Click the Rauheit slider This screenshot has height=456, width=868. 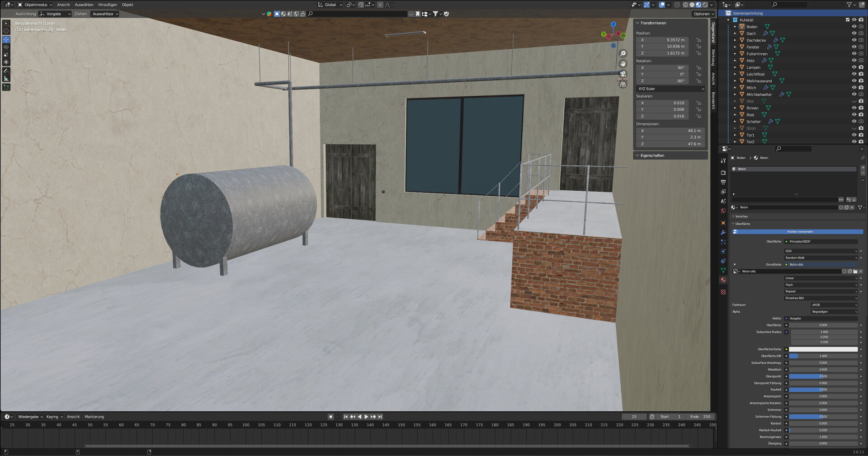point(823,390)
